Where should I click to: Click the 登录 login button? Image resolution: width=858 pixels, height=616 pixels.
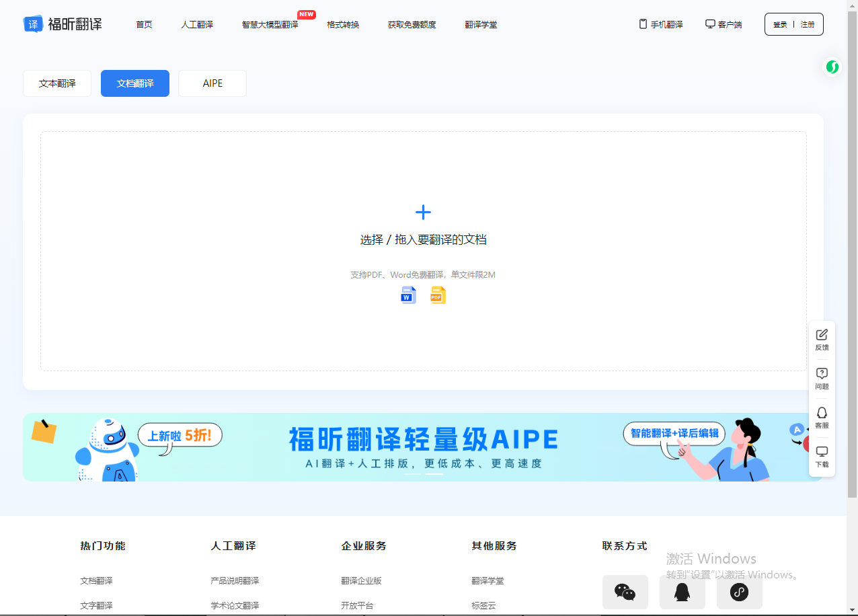pos(780,24)
